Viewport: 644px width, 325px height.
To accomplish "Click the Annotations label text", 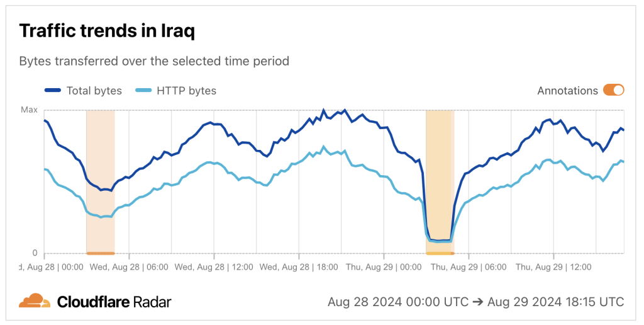I will (567, 91).
